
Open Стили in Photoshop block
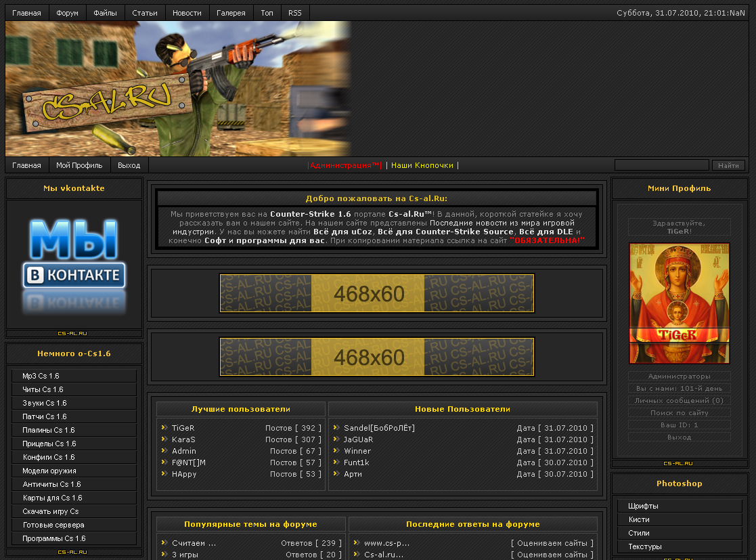coord(680,533)
